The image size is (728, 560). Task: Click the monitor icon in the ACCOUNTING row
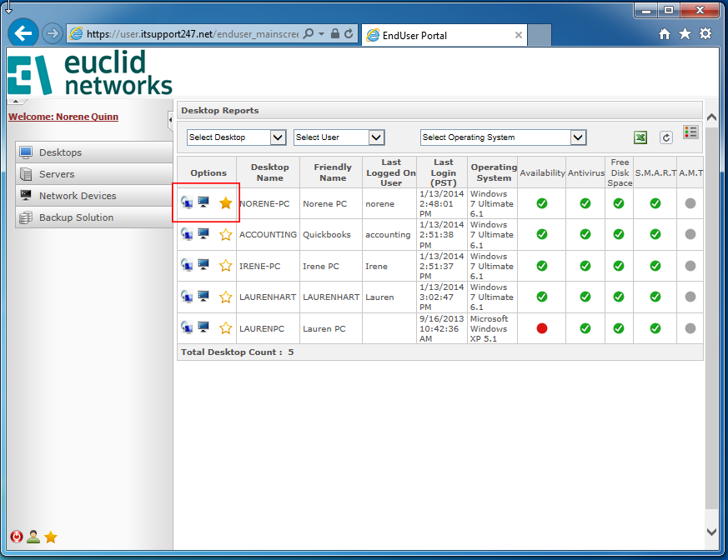pos(203,234)
